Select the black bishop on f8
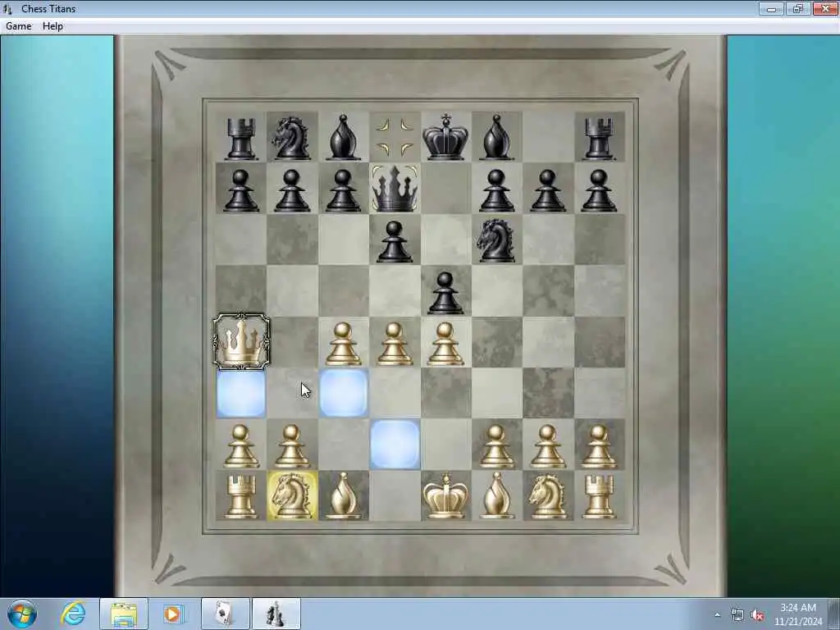The width and height of the screenshot is (840, 630). (x=496, y=137)
